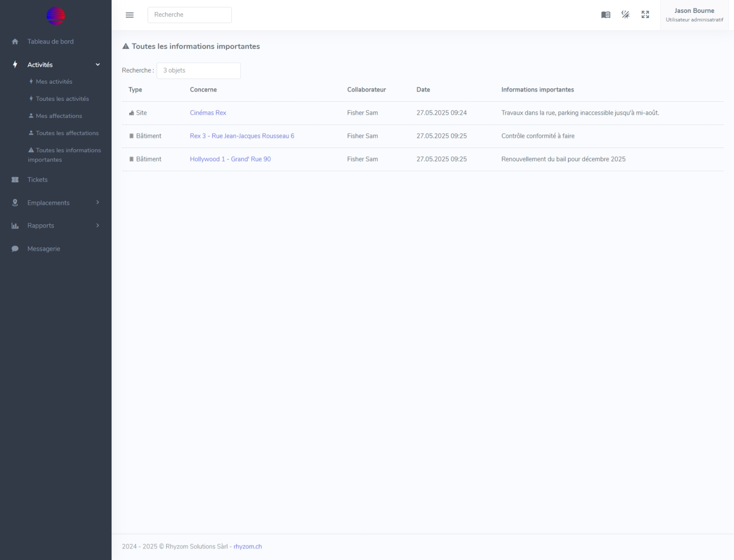Expand the Rapports submenu
The height and width of the screenshot is (560, 734).
98,226
